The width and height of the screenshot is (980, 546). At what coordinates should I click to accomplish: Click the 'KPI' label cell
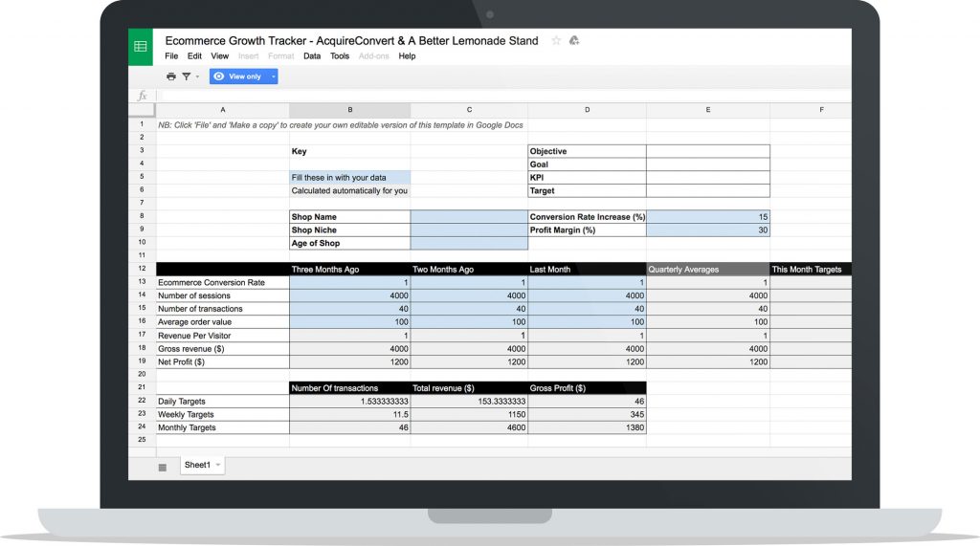[587, 178]
